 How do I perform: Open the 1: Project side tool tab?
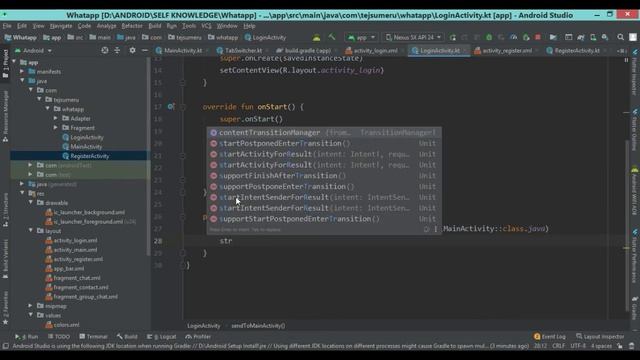(x=5, y=64)
